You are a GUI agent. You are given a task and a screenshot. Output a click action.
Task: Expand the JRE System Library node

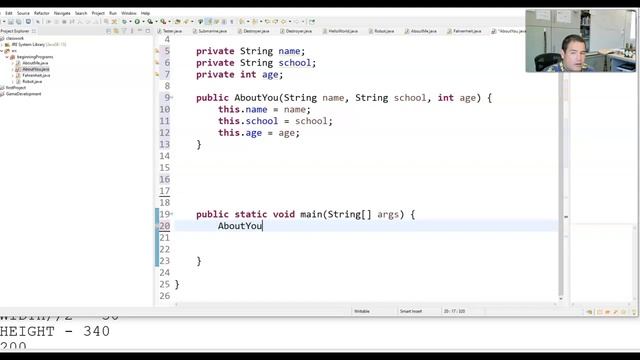click(2, 44)
